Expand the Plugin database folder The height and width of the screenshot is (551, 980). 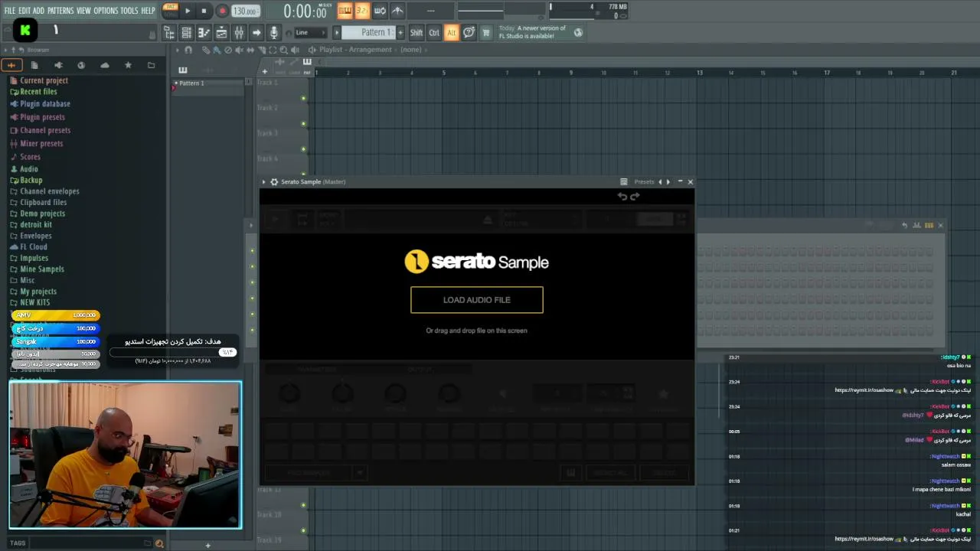click(x=40, y=104)
